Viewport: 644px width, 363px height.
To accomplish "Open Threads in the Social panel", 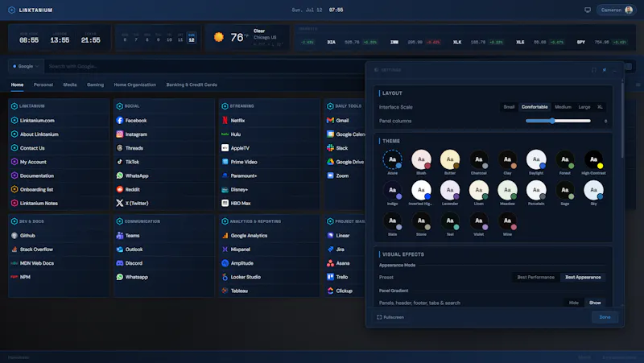I will [130, 148].
